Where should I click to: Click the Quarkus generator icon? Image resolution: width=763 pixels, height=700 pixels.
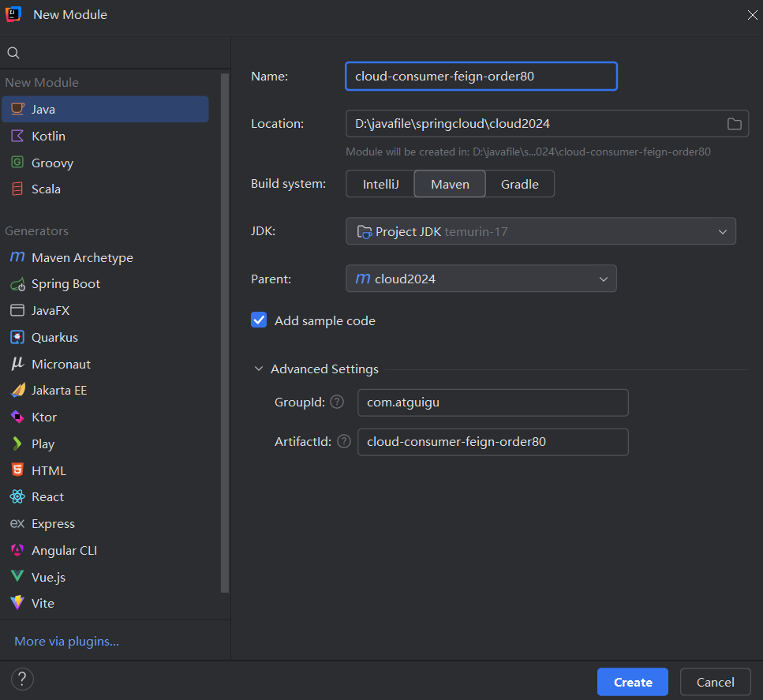tap(17, 337)
